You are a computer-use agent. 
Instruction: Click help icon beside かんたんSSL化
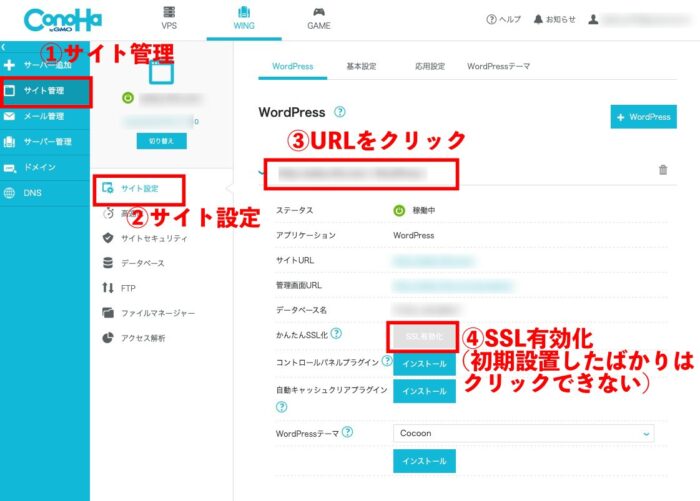click(336, 334)
